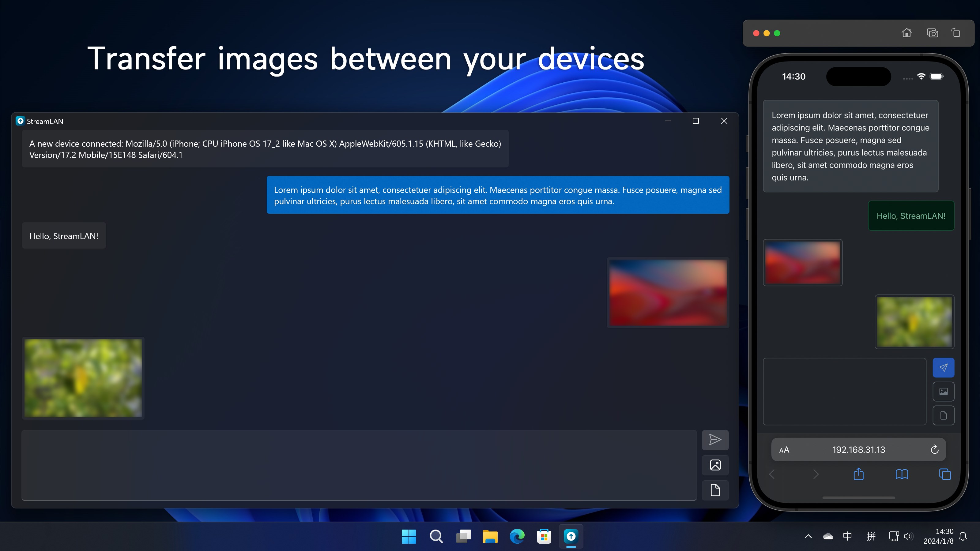Screen dimensions: 980x551
Task: Click the file attach icon in StreamLAN
Action: pos(715,490)
